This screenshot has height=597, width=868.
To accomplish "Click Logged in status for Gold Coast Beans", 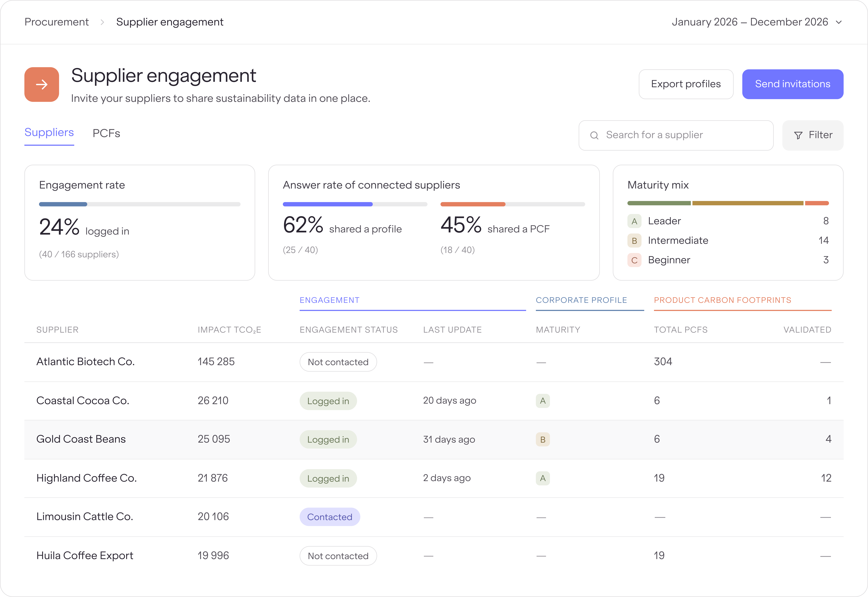I will (328, 439).
